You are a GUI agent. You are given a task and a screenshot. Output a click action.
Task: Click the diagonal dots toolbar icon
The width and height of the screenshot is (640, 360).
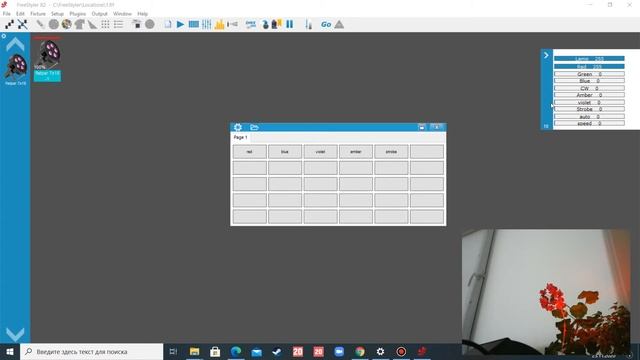click(x=9, y=24)
